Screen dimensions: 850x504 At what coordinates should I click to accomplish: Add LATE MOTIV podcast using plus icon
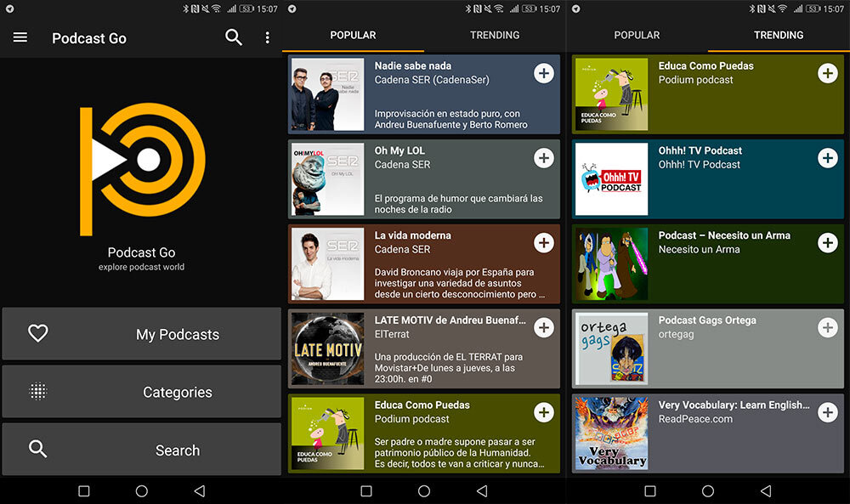[x=544, y=328]
